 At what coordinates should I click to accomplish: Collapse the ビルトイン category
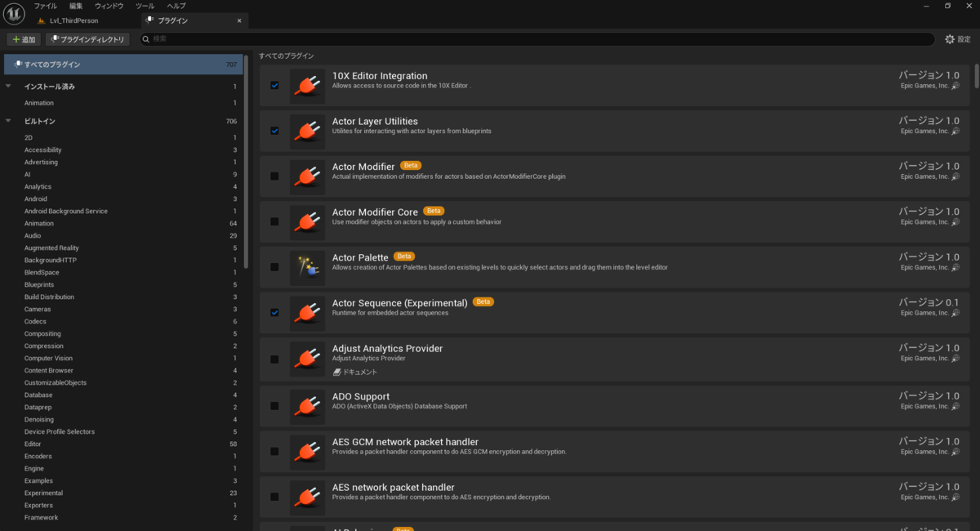tap(8, 121)
